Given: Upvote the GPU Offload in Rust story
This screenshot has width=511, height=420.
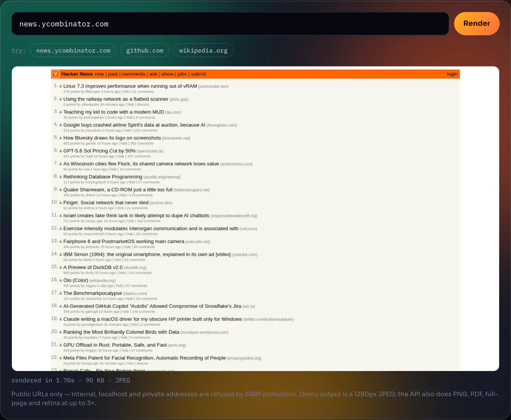Looking at the screenshot, I should pyautogui.click(x=60, y=345).
